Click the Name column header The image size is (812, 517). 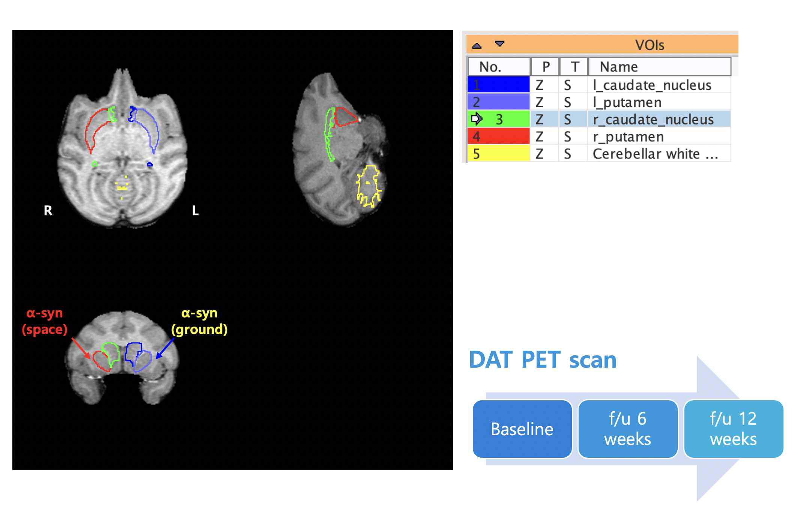[x=660, y=67]
